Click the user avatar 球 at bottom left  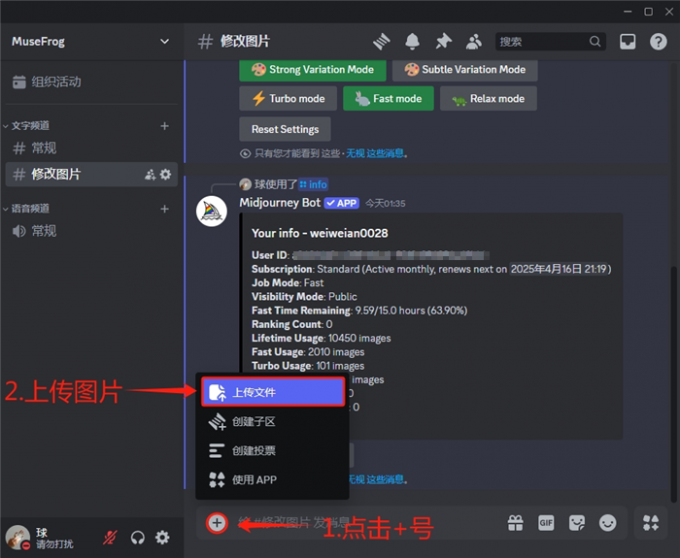point(17,538)
